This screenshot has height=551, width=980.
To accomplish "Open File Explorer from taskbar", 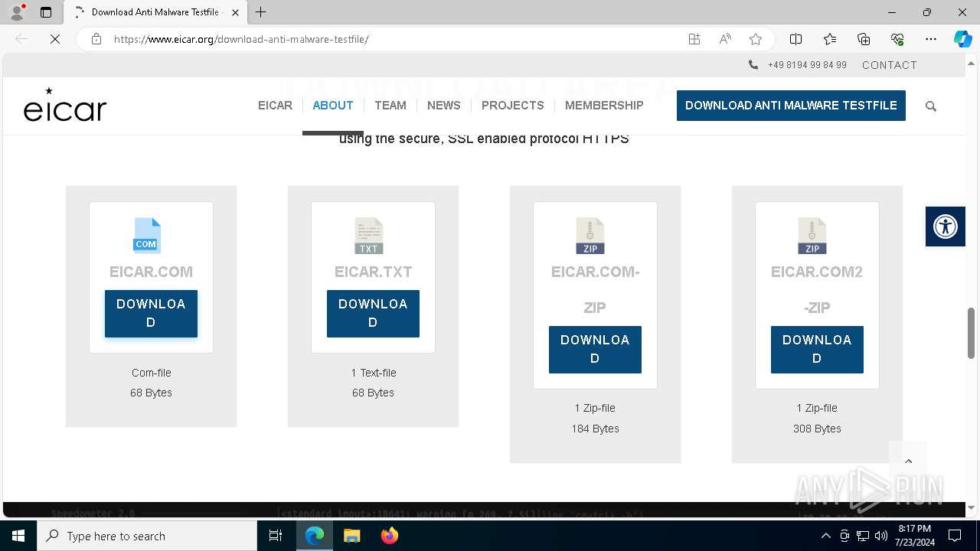I will (351, 536).
